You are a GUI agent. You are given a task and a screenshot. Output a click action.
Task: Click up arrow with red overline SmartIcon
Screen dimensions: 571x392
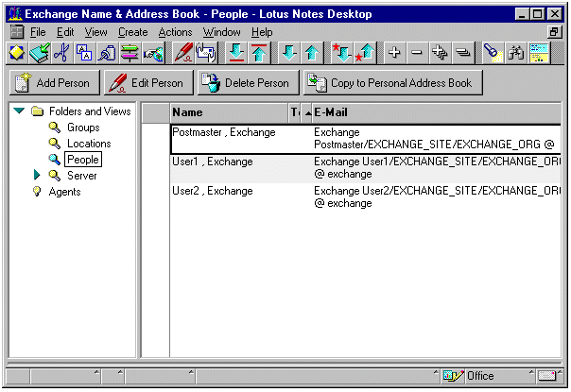point(259,53)
